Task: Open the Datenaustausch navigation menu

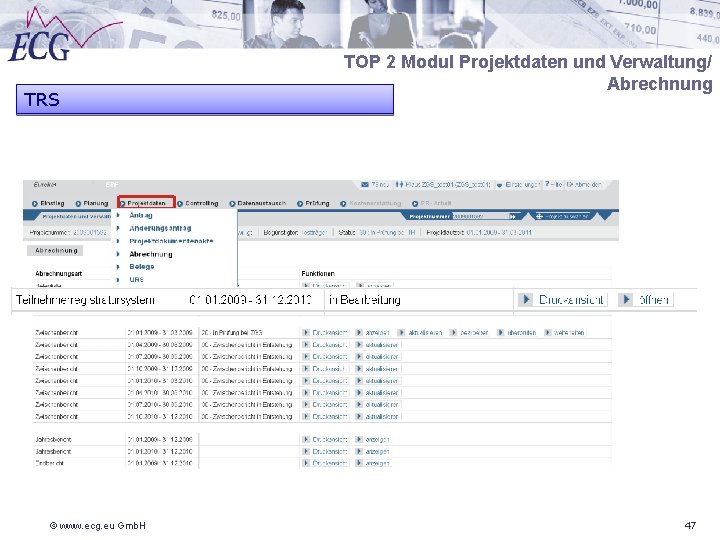Action: (258, 203)
